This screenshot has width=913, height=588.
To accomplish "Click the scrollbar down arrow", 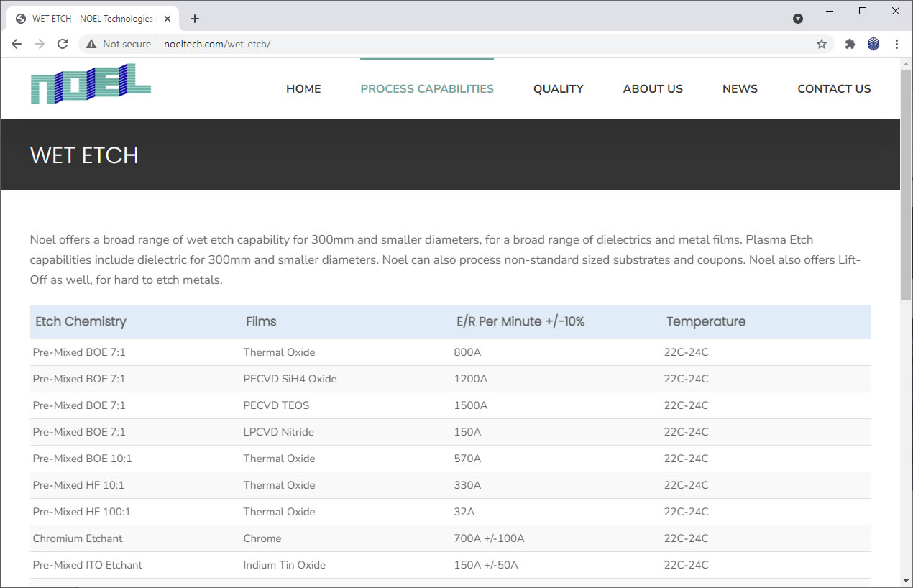I will [906, 580].
